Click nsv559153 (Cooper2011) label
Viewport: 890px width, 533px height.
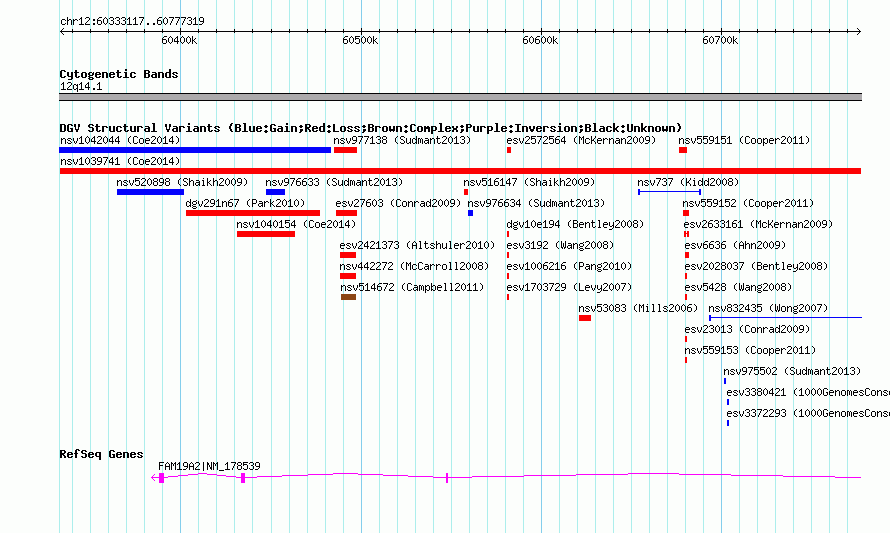tap(750, 350)
